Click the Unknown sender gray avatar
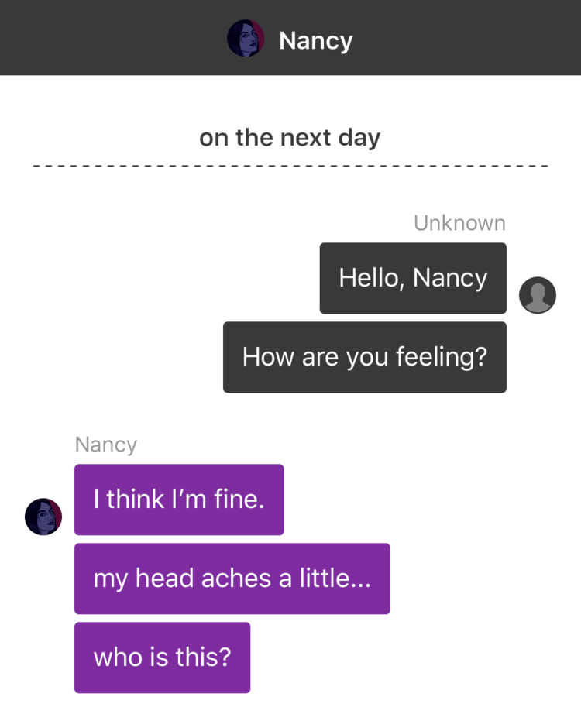Image resolution: width=581 pixels, height=728 pixels. point(538,295)
